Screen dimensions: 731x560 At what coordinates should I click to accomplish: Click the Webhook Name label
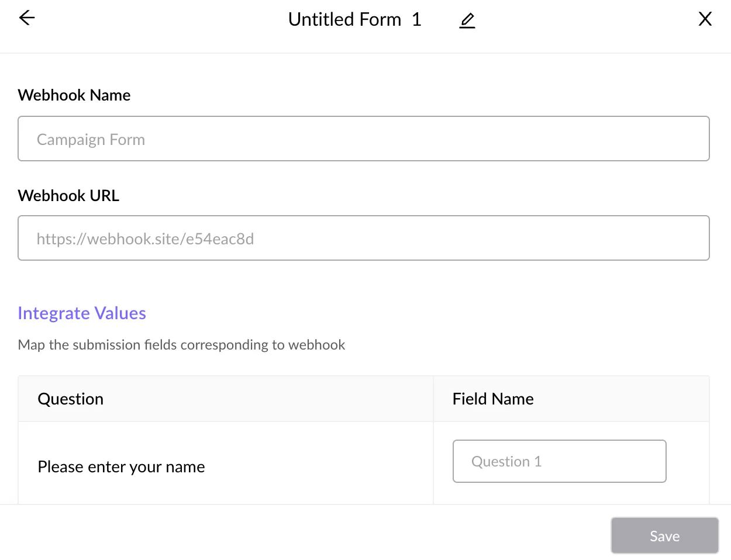74,95
